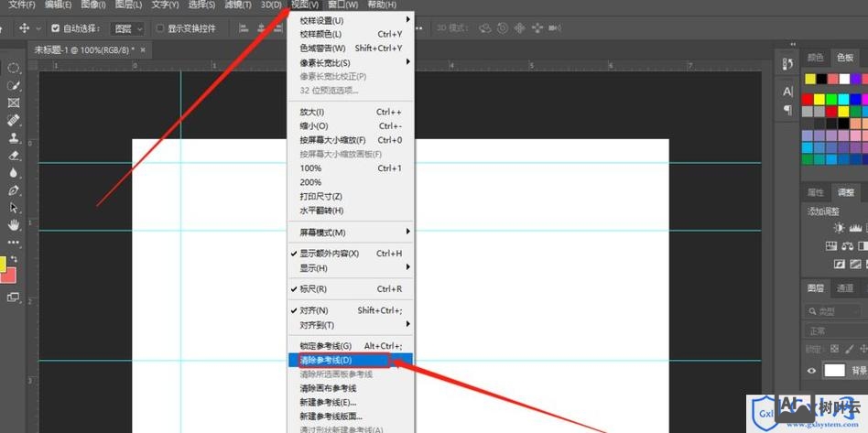Select the Path Selection arrow tool
Image resolution: width=868 pixels, height=433 pixels.
point(14,208)
